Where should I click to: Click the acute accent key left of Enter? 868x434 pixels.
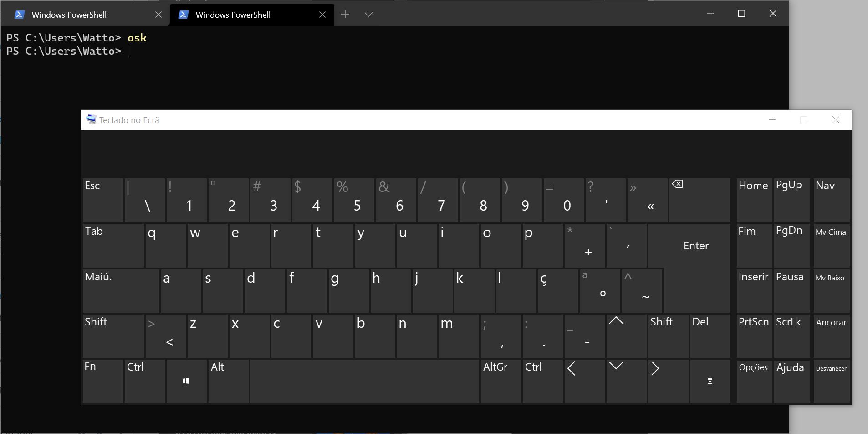tap(626, 245)
